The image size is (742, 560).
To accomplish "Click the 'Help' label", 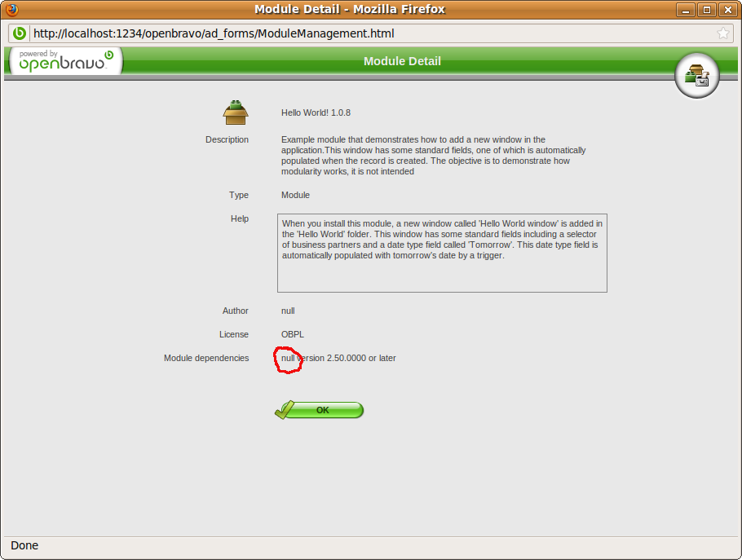I will coord(240,218).
